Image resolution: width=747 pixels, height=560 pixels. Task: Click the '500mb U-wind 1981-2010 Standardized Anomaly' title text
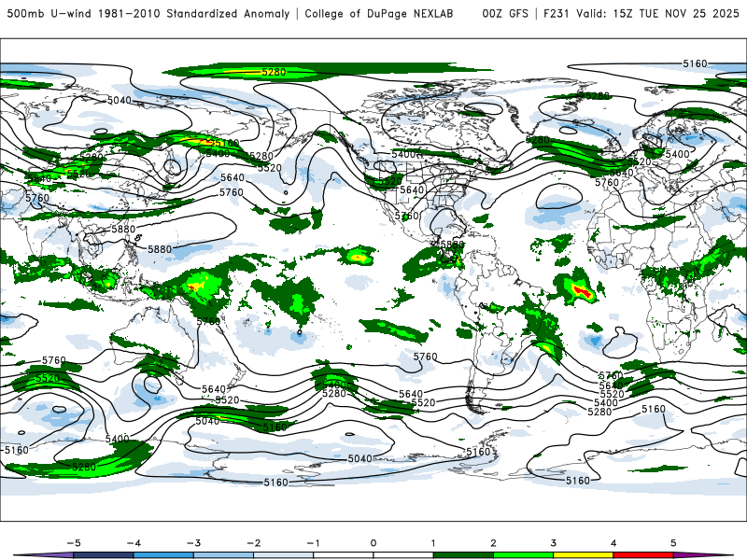point(148,13)
